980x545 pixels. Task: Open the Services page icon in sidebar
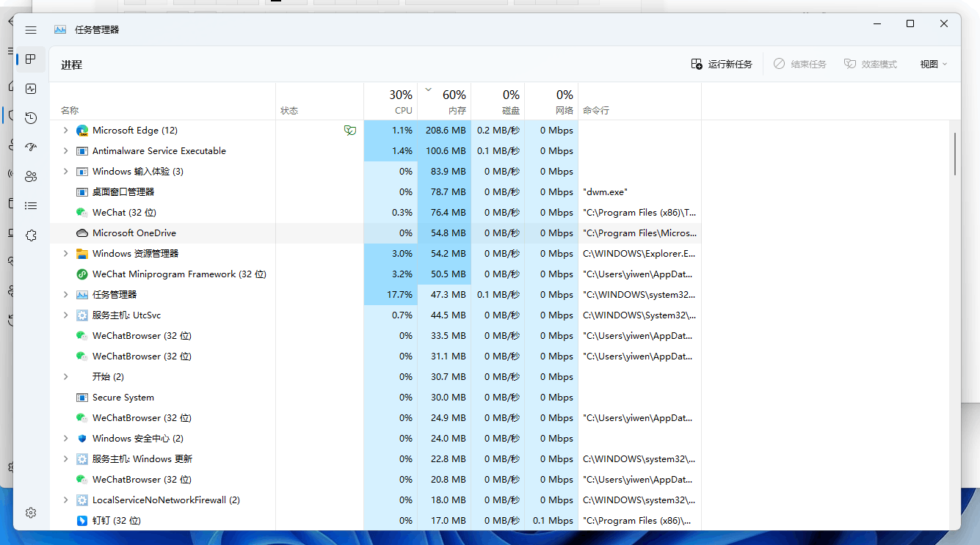click(31, 235)
